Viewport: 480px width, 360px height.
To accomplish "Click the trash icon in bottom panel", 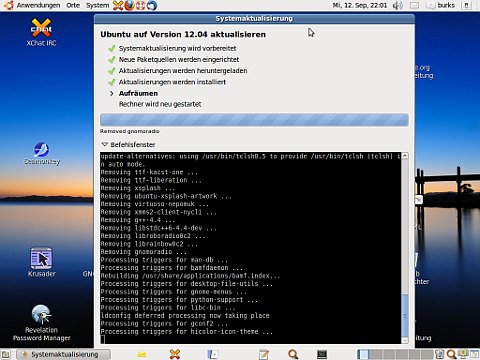I will (x=440, y=354).
